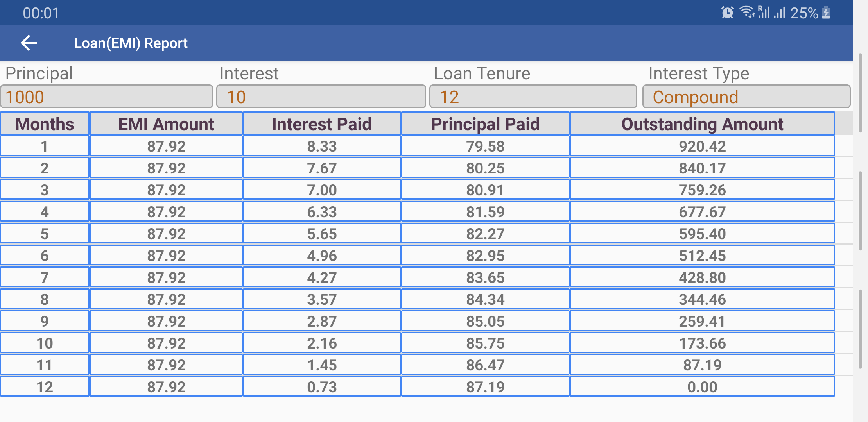
Task: Select principal paid value 80.25
Action: click(485, 168)
